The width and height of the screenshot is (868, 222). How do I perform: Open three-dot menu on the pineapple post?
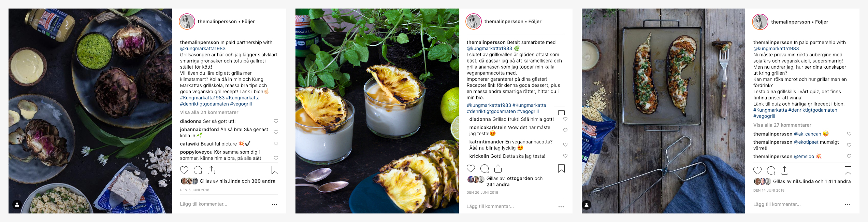(561, 207)
